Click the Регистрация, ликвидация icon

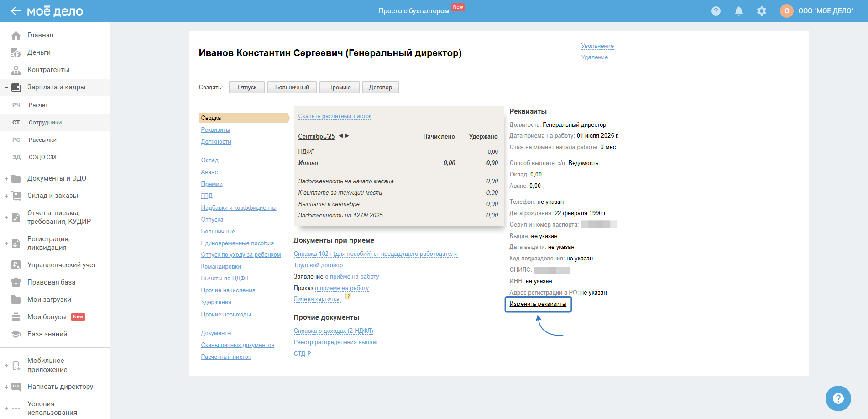(16, 243)
